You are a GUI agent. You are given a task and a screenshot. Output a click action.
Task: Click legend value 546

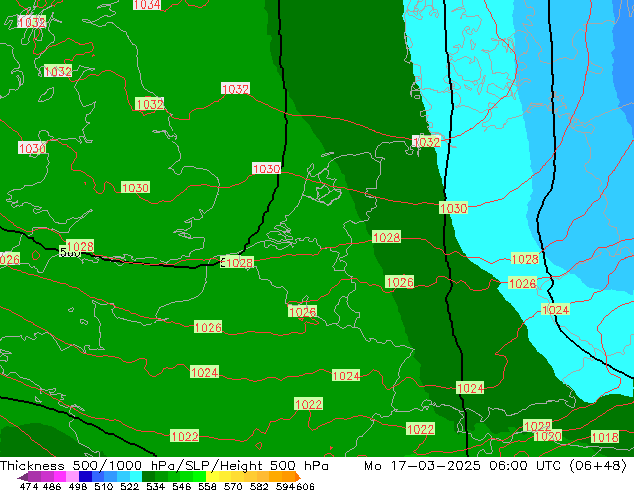(182, 486)
